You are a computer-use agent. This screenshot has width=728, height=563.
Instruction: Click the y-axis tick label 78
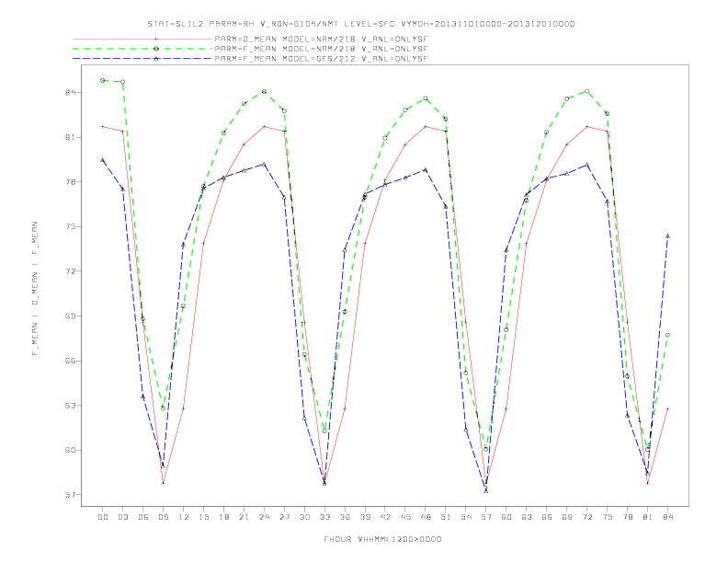pyautogui.click(x=71, y=182)
